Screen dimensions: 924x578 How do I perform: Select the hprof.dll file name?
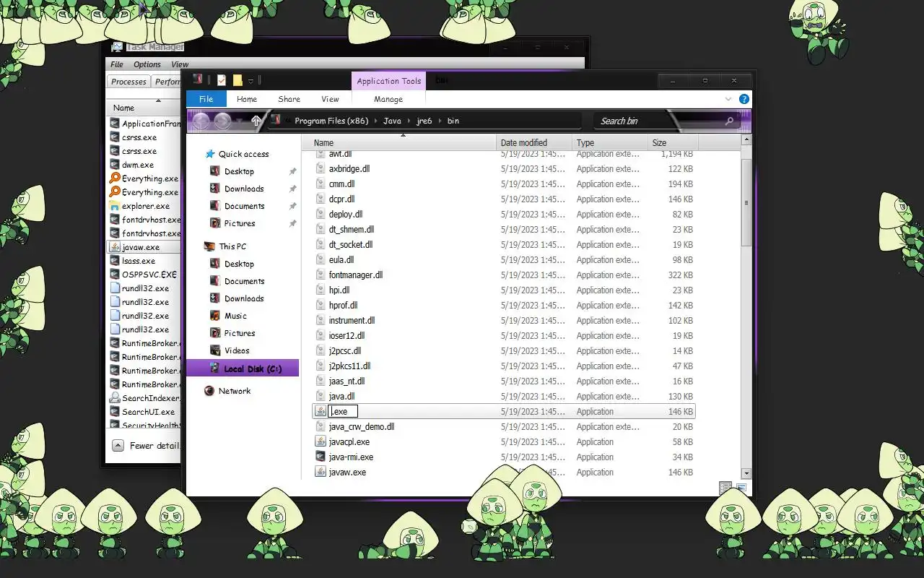click(343, 305)
